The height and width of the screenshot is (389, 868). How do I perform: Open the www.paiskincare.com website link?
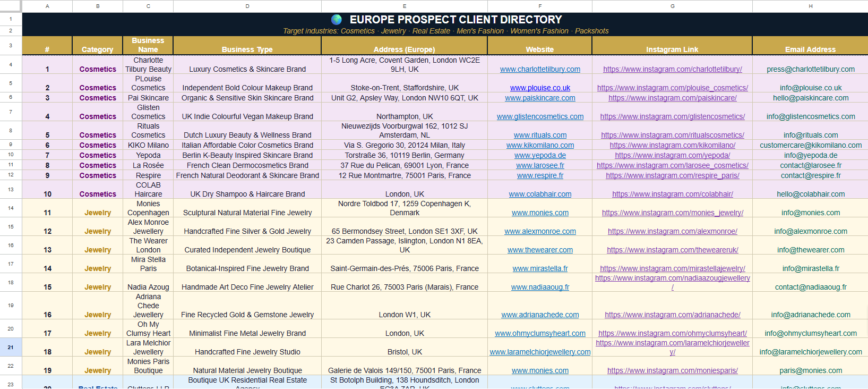pyautogui.click(x=540, y=98)
